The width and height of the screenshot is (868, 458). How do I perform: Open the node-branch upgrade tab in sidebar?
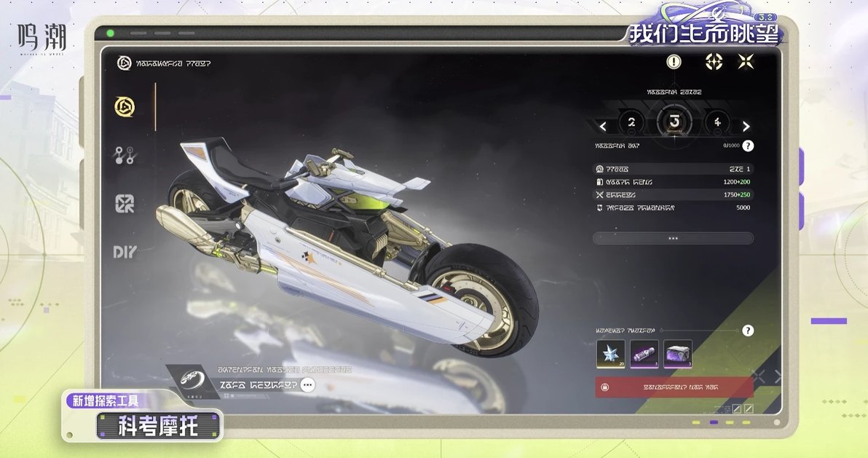pyautogui.click(x=125, y=156)
